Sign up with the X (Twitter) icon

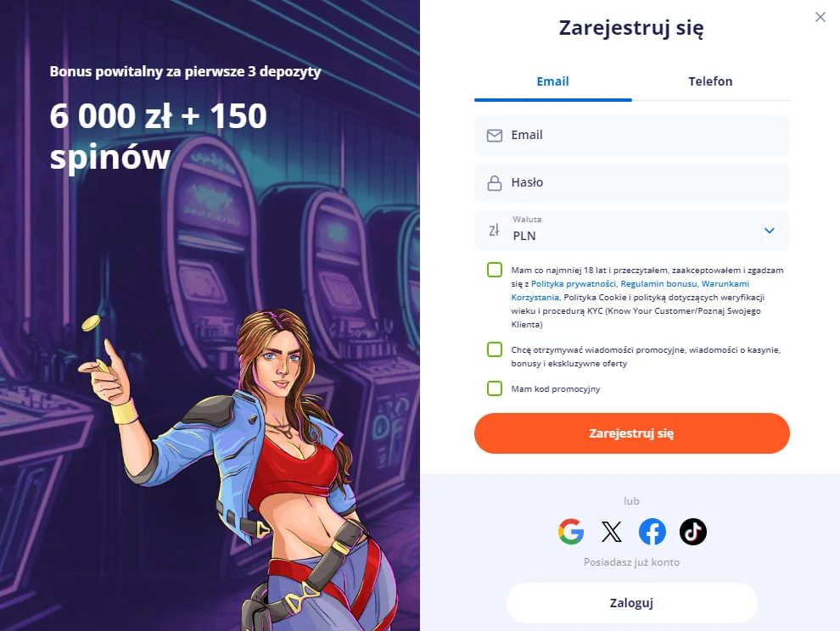[611, 532]
